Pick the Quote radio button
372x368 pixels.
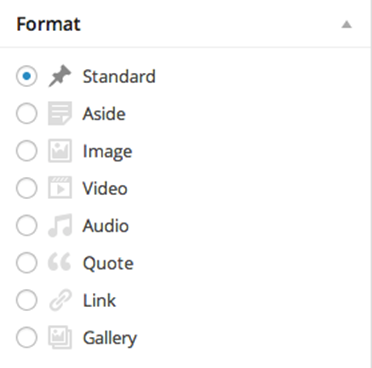(27, 263)
